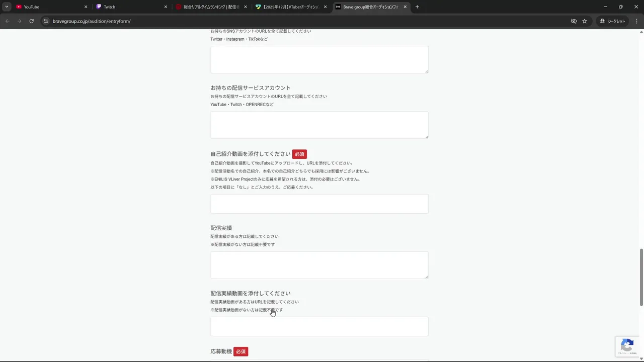The width and height of the screenshot is (644, 362).
Task: Switch to the 【2025年12月】VTuber tab
Action: (291, 7)
